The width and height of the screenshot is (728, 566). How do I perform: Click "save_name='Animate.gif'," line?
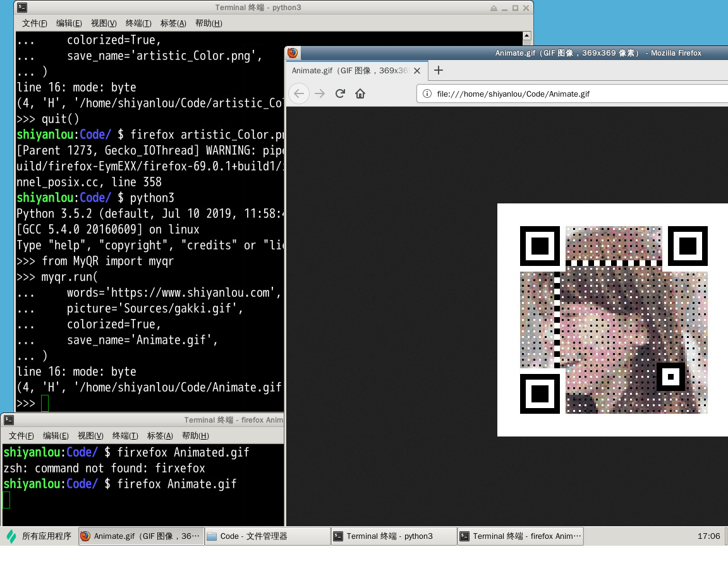click(142, 340)
